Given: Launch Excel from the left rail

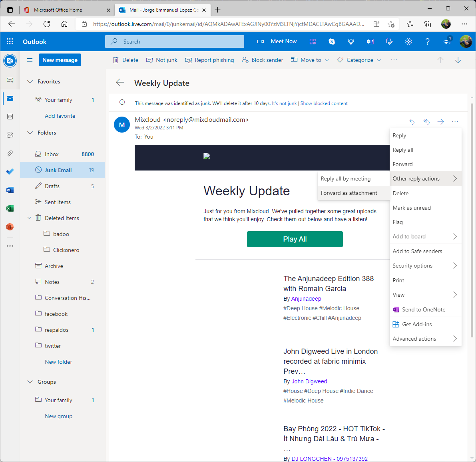Looking at the screenshot, I should (x=10, y=208).
